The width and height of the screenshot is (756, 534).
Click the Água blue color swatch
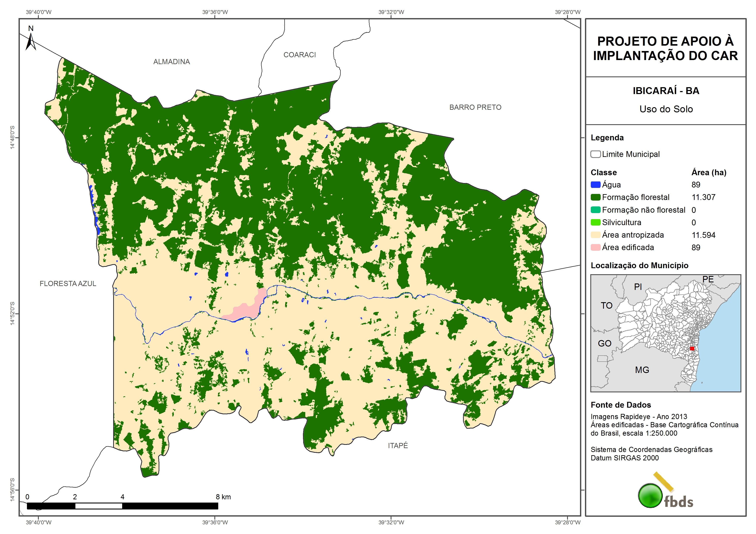pos(595,185)
